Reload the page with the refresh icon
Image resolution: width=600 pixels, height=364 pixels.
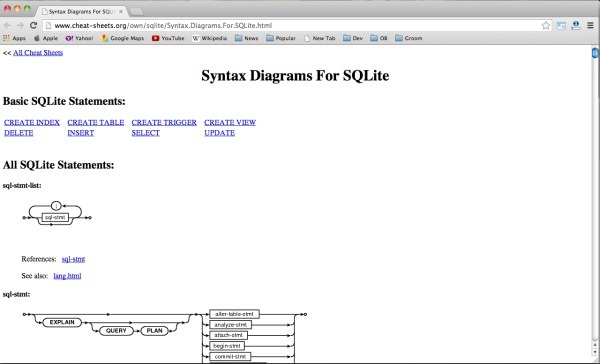(33, 26)
